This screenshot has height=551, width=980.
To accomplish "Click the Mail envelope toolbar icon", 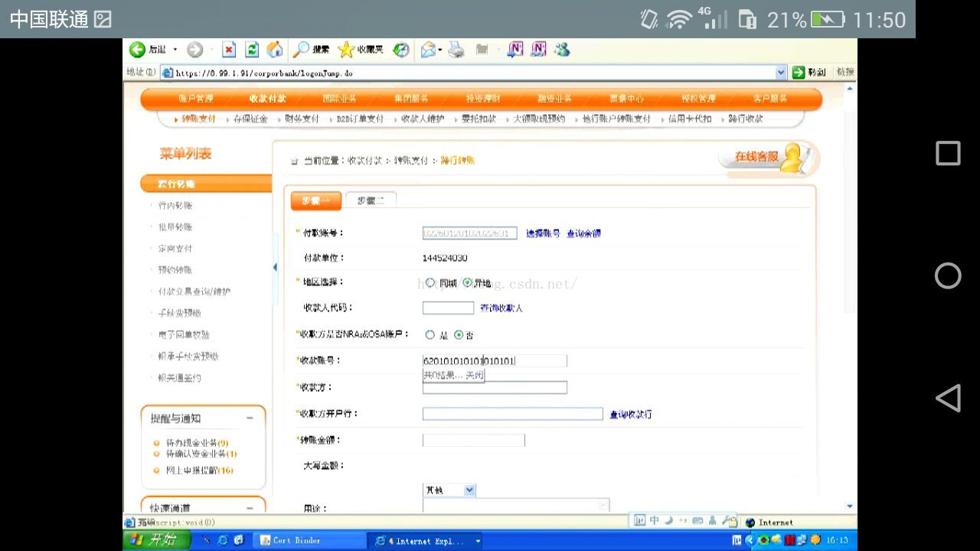I will 428,50.
